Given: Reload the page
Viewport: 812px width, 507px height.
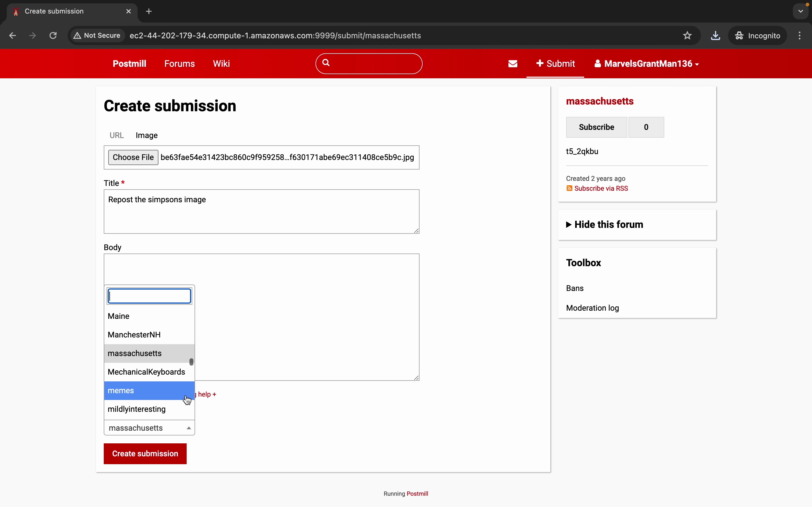Looking at the screenshot, I should [x=53, y=35].
